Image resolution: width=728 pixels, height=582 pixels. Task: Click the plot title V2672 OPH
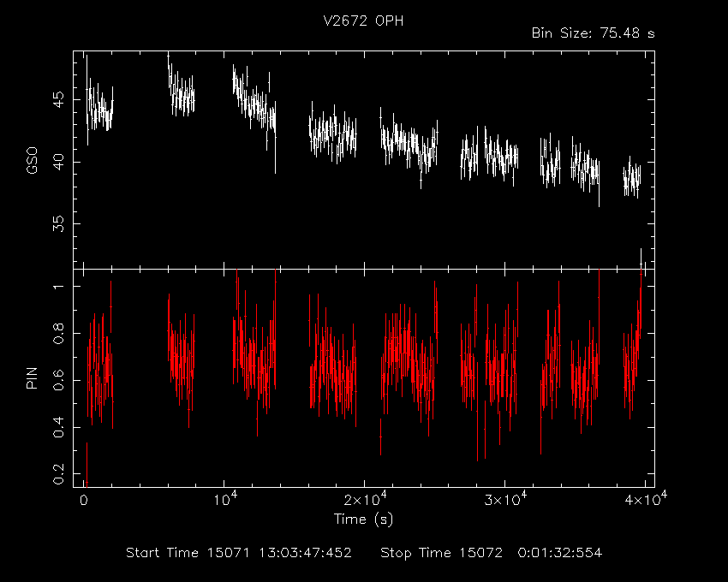point(363,21)
